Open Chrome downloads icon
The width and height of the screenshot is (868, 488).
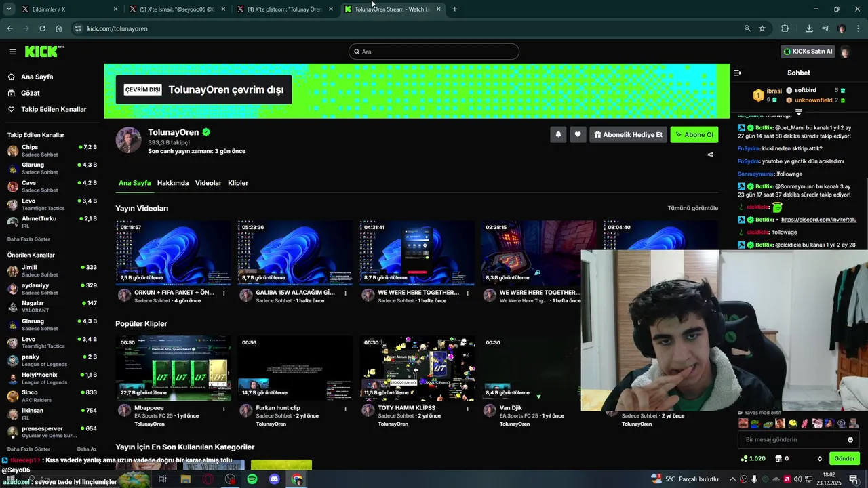tap(809, 28)
